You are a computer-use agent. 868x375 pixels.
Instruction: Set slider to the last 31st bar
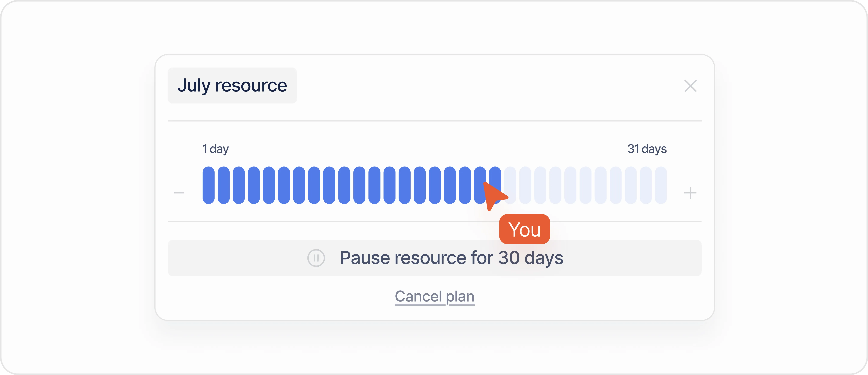[661, 185]
